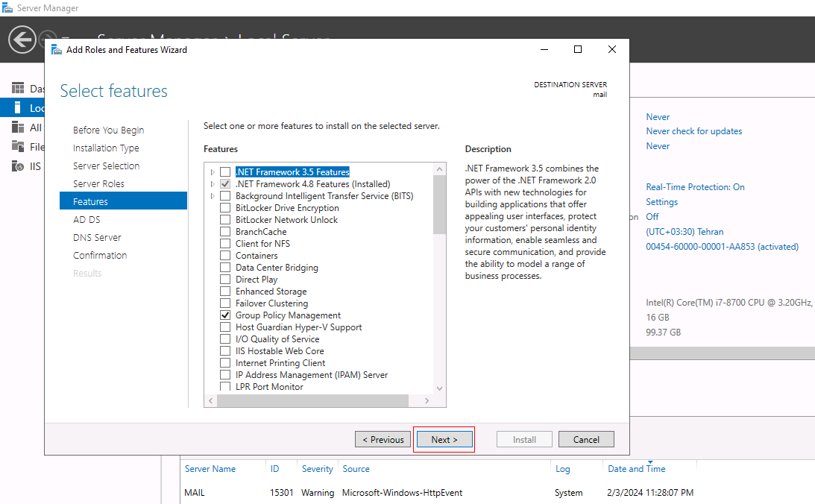The width and height of the screenshot is (815, 504).
Task: Open the IIS sidebar icon
Action: click(x=18, y=166)
